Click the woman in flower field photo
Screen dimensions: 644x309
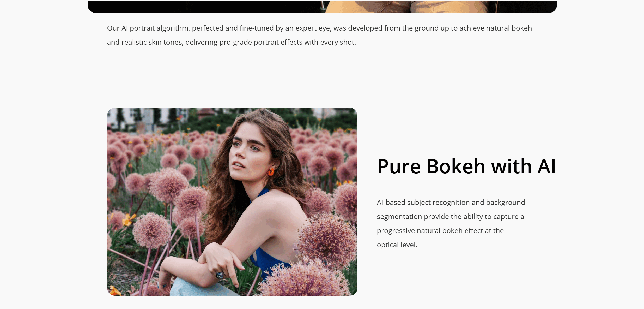click(x=232, y=201)
